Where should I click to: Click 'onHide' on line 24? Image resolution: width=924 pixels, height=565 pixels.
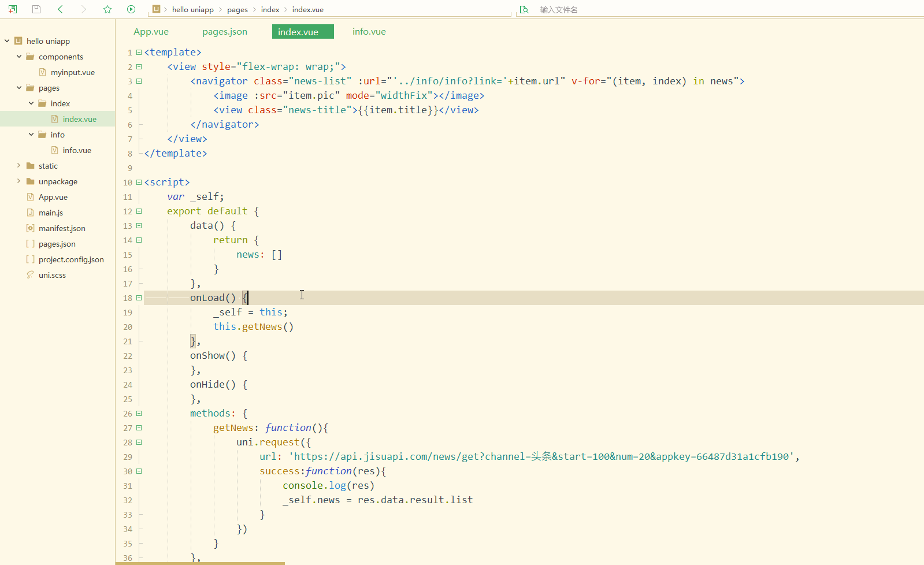coord(207,385)
